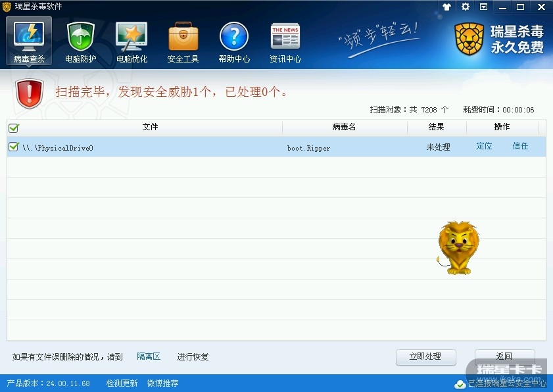Click the 扫描对象：共 7208 个 text

pos(409,110)
